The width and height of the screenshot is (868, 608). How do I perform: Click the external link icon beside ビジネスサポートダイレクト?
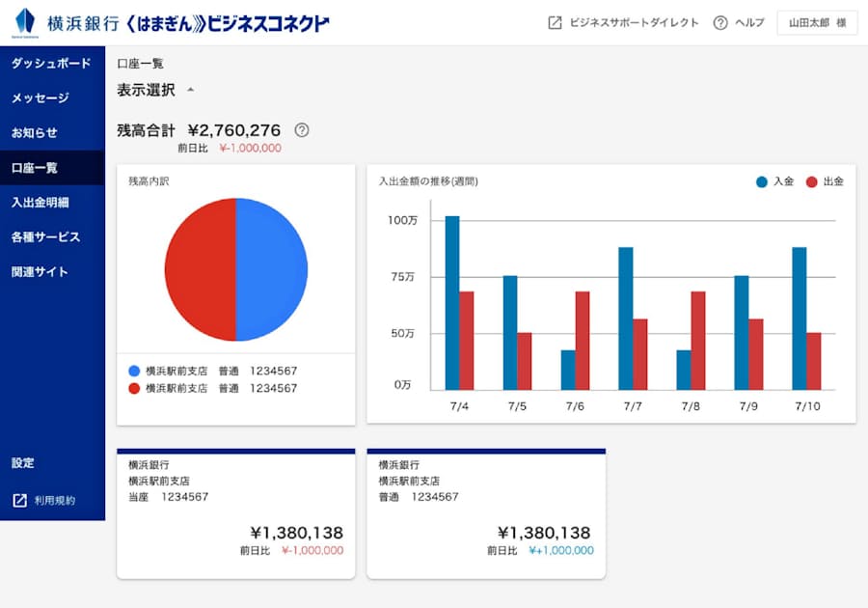tap(555, 23)
